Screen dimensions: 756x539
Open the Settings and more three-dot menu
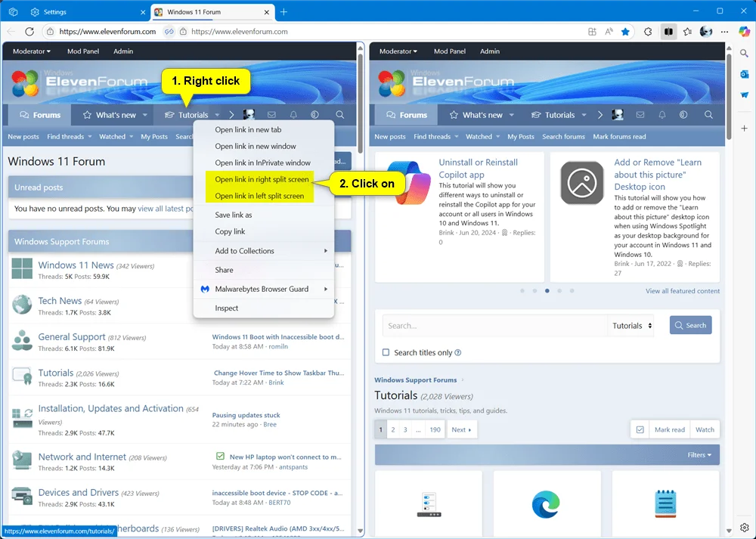(725, 32)
